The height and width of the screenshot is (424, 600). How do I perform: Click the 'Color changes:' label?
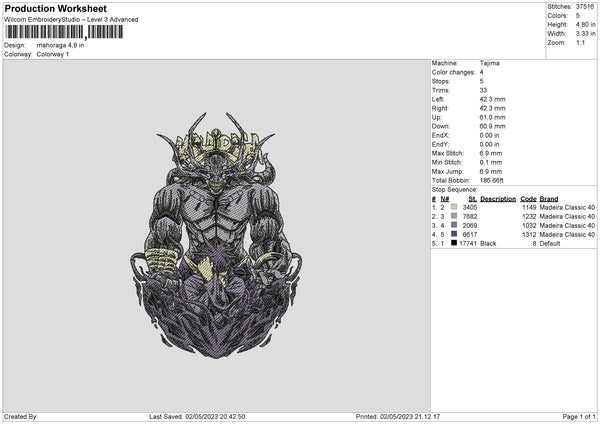[453, 72]
